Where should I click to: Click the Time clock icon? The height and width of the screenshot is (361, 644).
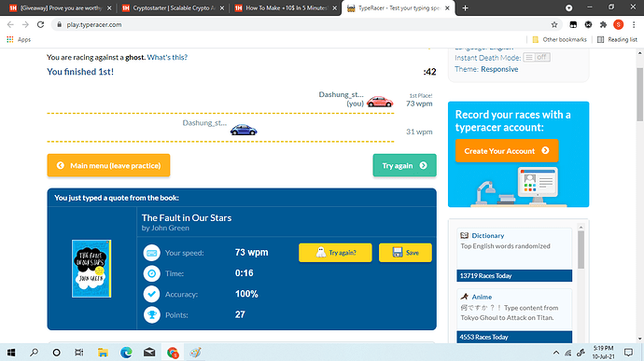(151, 273)
